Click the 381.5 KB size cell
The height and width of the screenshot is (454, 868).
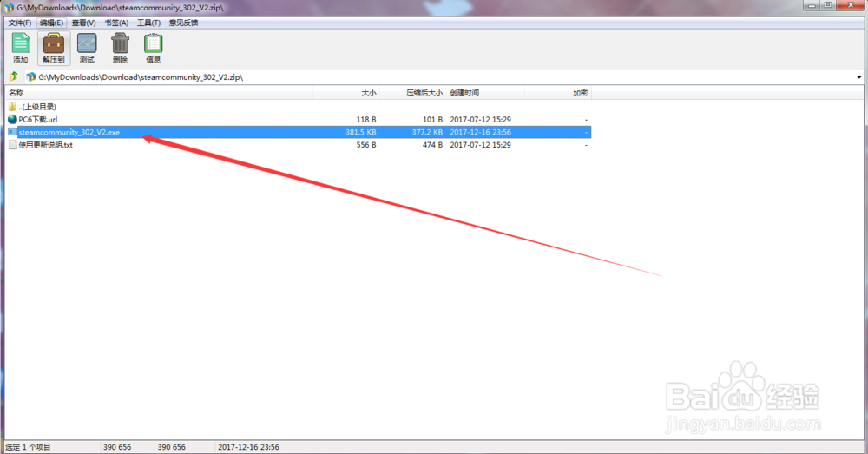pyautogui.click(x=361, y=132)
